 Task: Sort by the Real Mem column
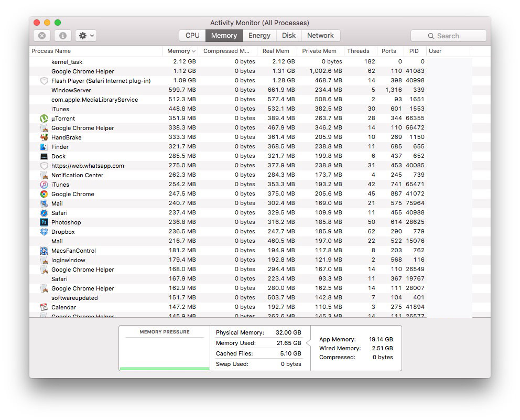click(277, 51)
